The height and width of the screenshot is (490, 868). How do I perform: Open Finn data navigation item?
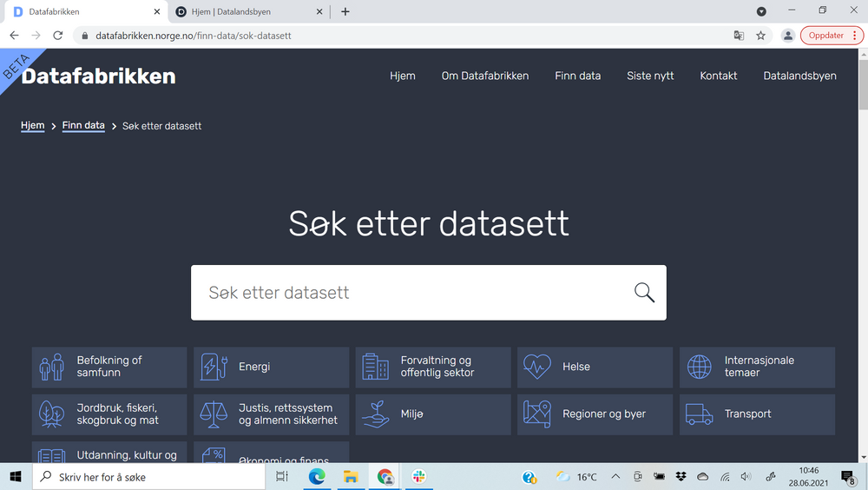(x=577, y=76)
